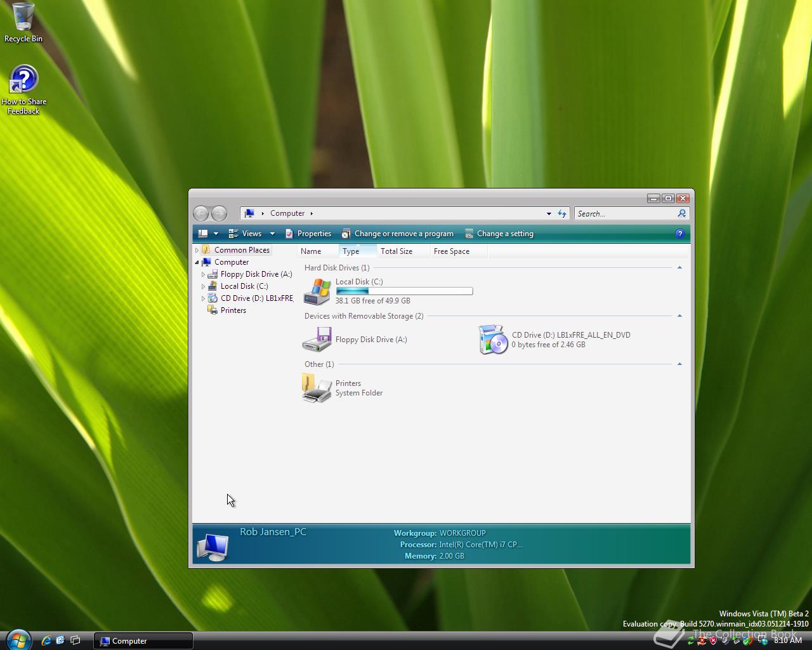Open the breadcrumb arrow after Computer
The height and width of the screenshot is (650, 812).
[311, 213]
